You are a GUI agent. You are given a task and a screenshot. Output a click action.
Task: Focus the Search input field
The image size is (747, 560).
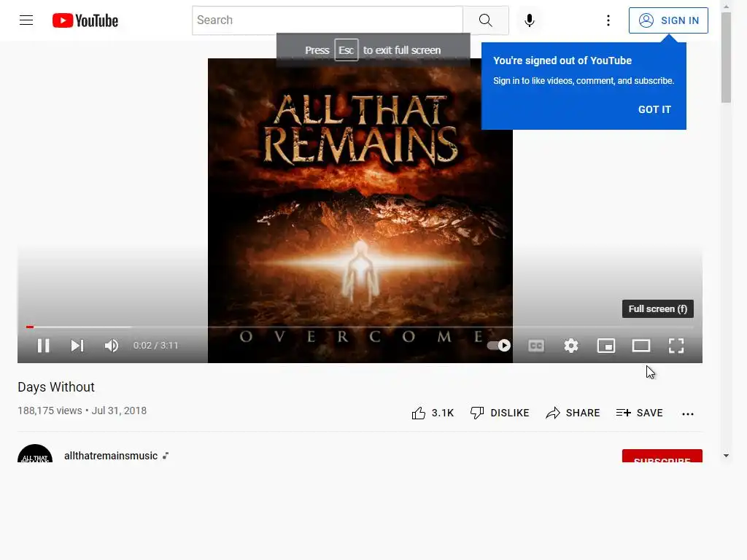coord(328,20)
